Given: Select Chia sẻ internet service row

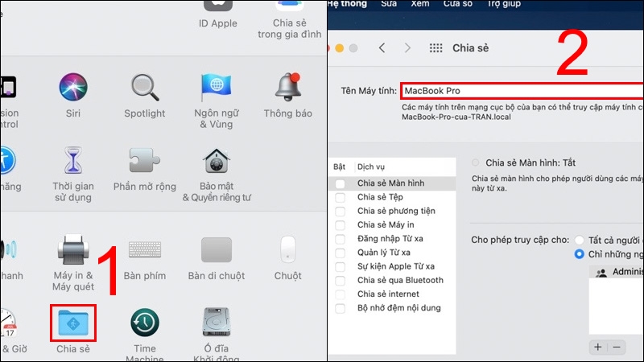Looking at the screenshot, I should coord(392,294).
